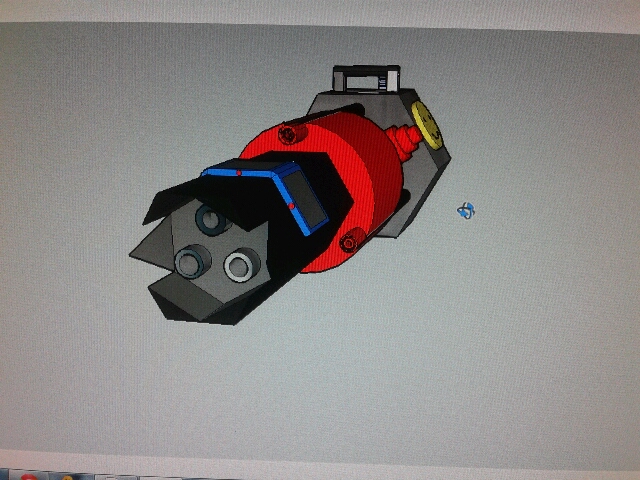Select the black handle on top
Image resolution: width=640 pixels, height=480 pixels.
pyautogui.click(x=366, y=78)
